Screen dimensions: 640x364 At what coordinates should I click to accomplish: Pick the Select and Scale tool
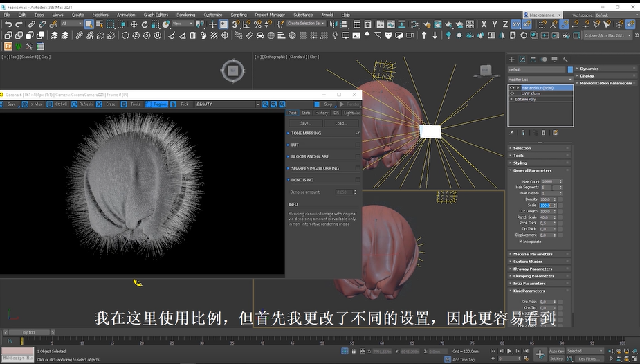(x=155, y=24)
